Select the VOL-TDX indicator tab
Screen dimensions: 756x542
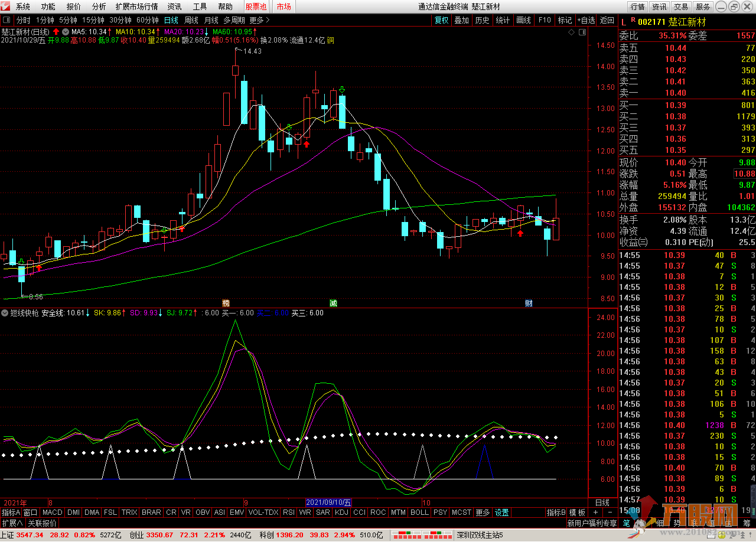point(263,512)
